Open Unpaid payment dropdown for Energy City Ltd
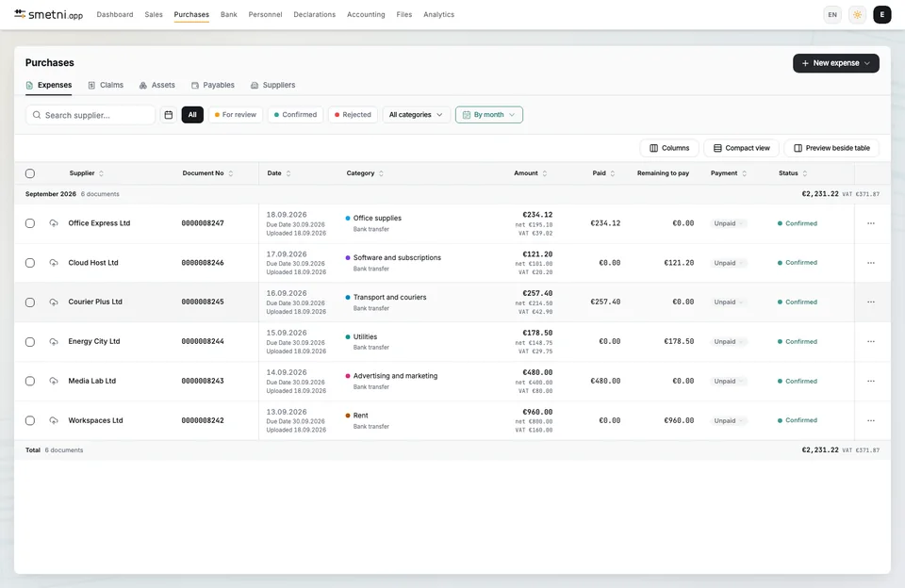The image size is (905, 588). click(x=729, y=342)
